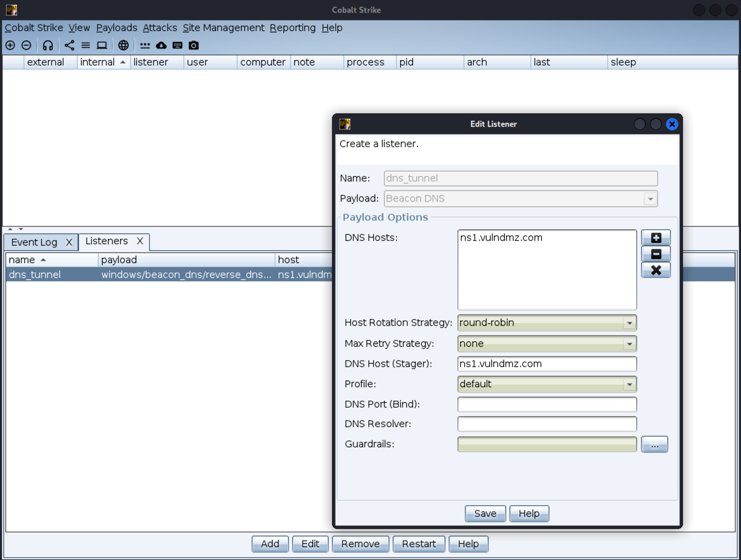View credentials with the asterisks icon
The width and height of the screenshot is (741, 560).
pyautogui.click(x=145, y=45)
